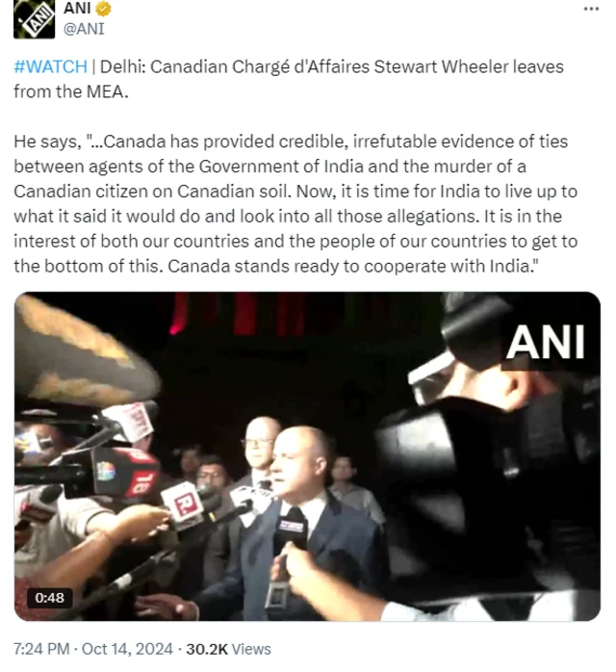Click the tweet text mentioning Stewart Wheeler

pos(289,79)
